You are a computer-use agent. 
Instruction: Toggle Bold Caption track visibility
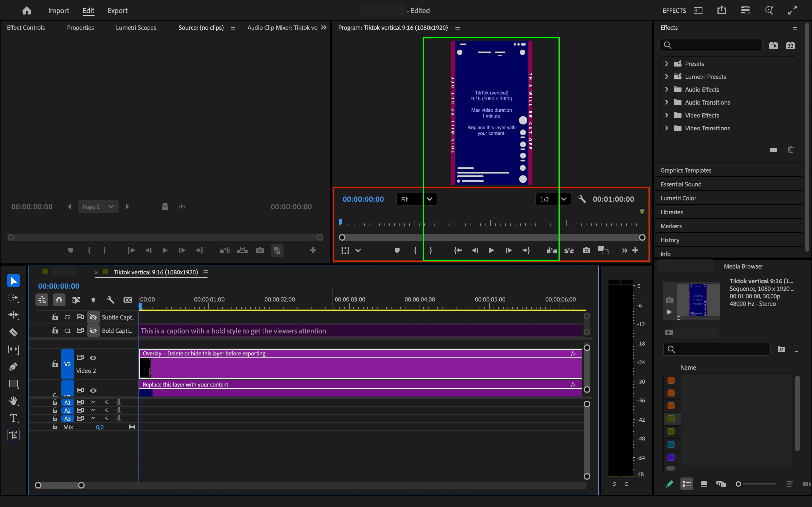[x=93, y=330]
